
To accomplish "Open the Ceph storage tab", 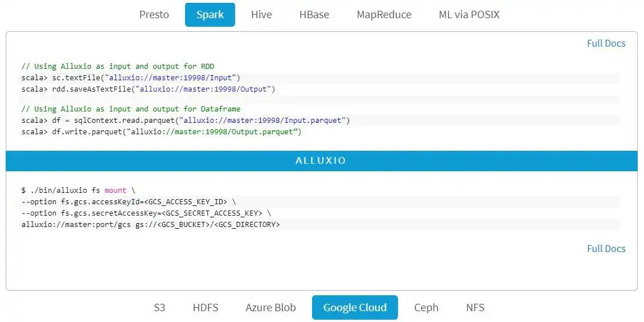I will 426,307.
